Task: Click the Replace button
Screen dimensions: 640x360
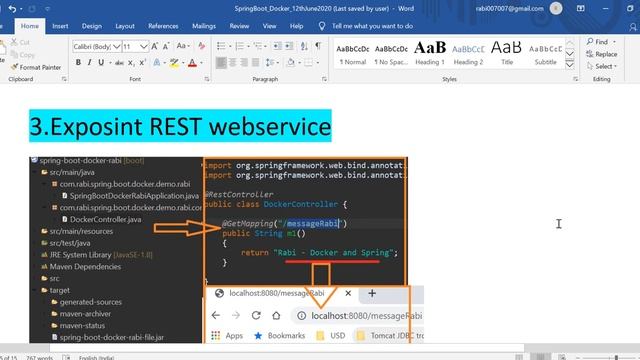Action: (x=602, y=54)
